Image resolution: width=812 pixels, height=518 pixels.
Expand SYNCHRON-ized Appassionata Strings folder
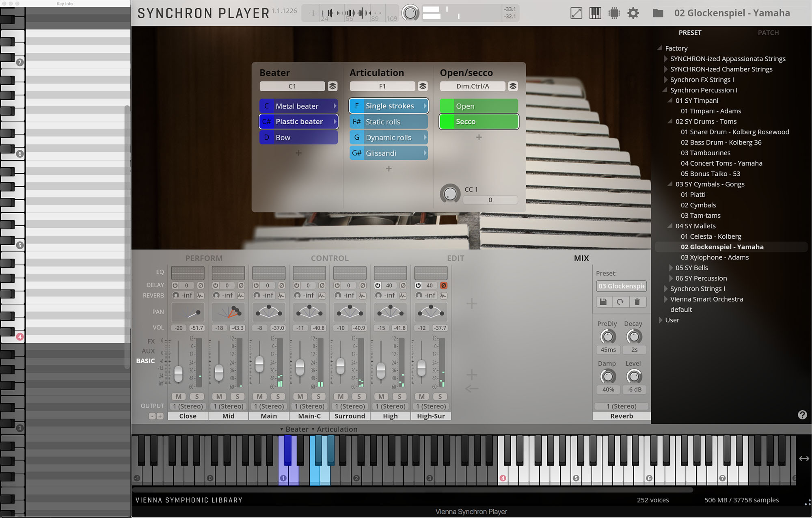coord(665,58)
